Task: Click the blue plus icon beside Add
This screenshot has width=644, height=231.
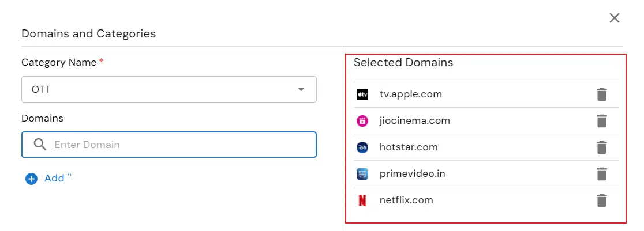Action: (31, 179)
